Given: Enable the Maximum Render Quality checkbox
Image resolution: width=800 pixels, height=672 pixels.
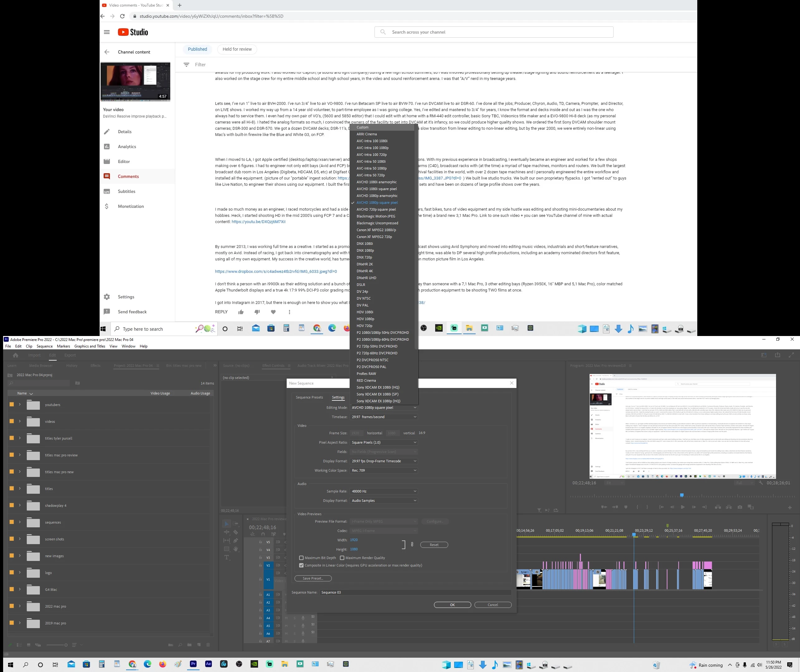Looking at the screenshot, I should 342,558.
